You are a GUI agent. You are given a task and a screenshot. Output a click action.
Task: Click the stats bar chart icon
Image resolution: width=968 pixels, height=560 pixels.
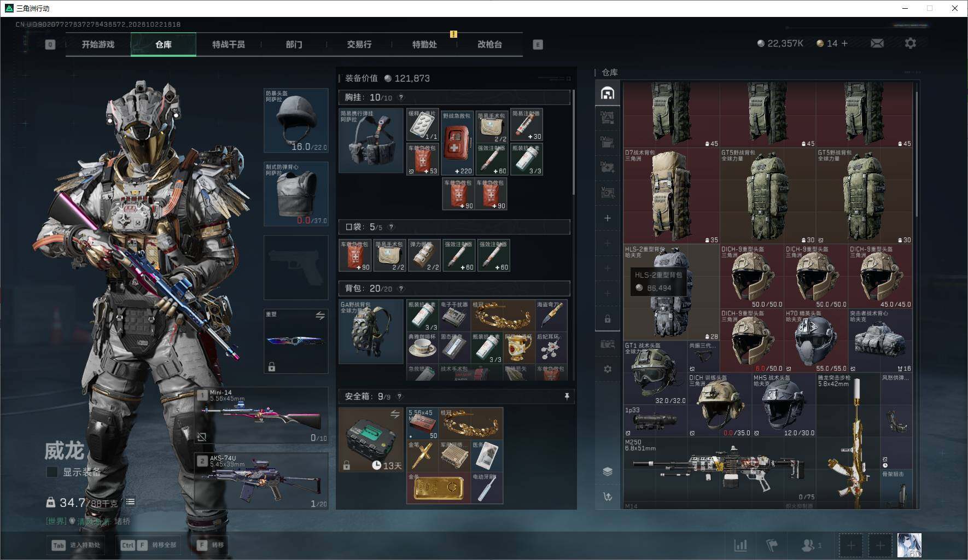click(740, 545)
